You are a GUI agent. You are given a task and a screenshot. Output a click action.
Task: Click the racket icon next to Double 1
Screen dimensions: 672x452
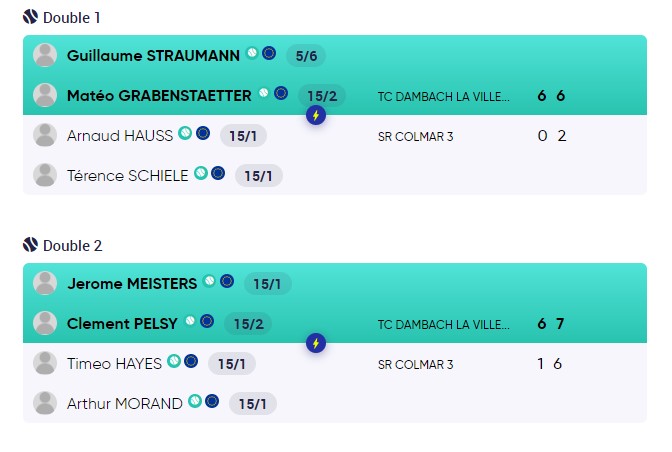30,17
